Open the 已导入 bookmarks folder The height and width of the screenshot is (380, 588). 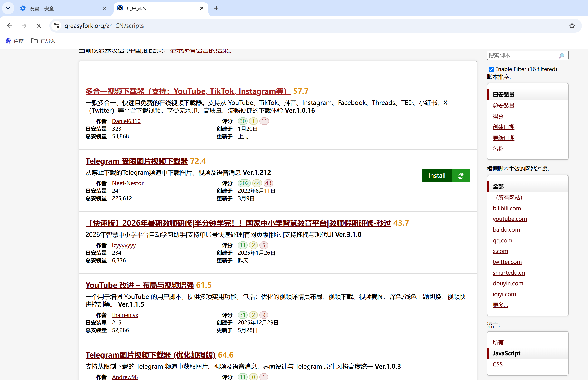click(43, 41)
